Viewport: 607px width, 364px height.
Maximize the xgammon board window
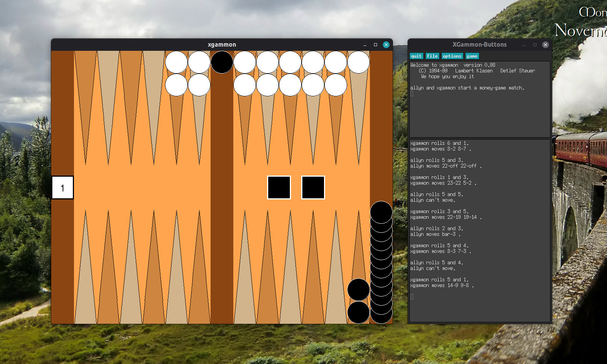[376, 45]
